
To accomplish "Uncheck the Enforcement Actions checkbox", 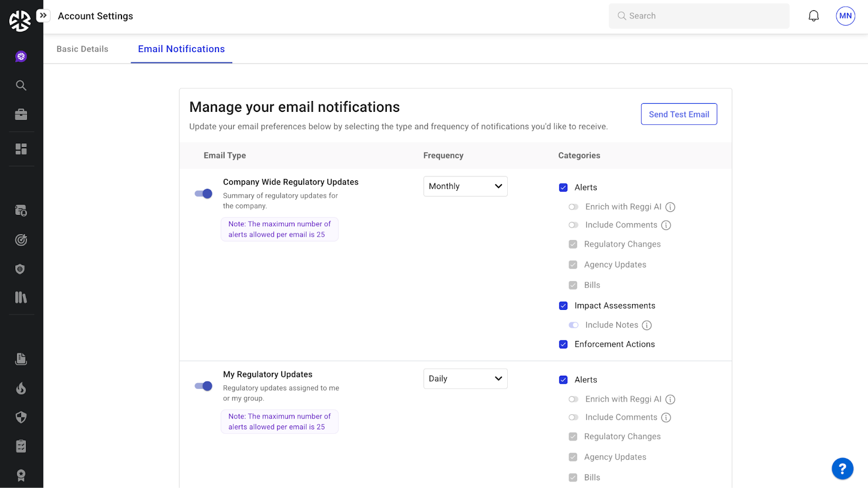I will coord(563,344).
